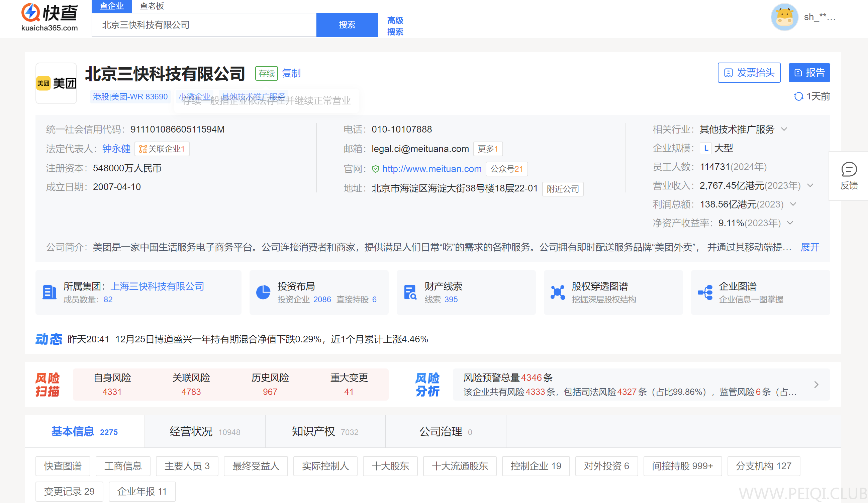
Task: Open legal representative 钟永健 link
Action: [x=116, y=149]
